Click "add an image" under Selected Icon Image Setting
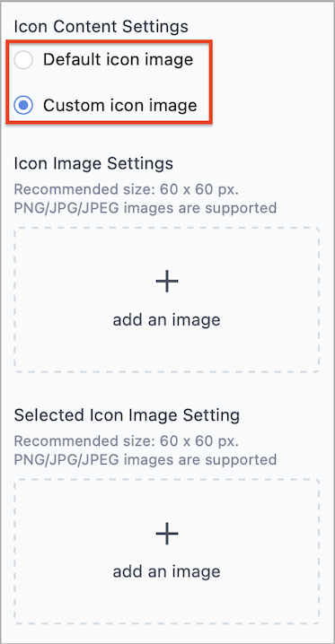335x644 pixels. [x=166, y=571]
